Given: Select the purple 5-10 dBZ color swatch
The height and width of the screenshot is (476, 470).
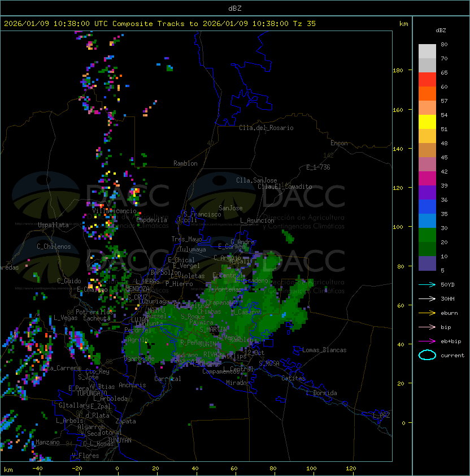Looking at the screenshot, I should click(x=427, y=263).
